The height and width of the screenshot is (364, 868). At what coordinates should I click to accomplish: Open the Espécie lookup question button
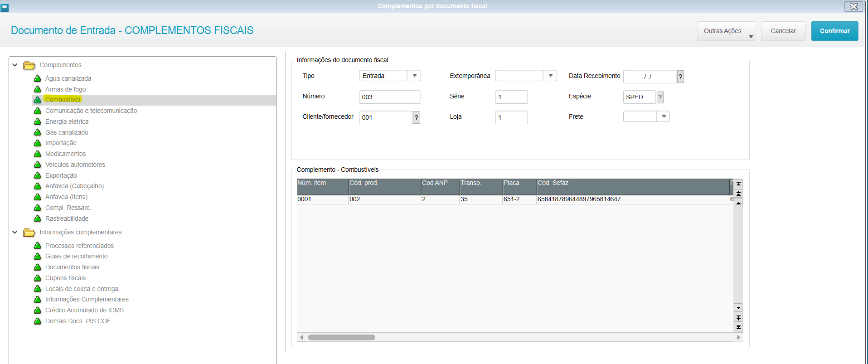coord(660,97)
